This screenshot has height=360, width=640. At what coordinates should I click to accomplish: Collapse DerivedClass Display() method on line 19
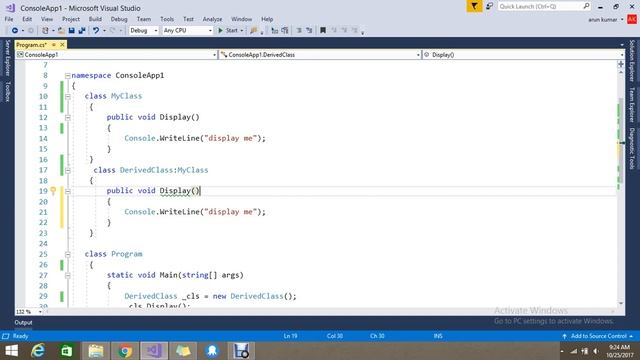click(x=68, y=191)
